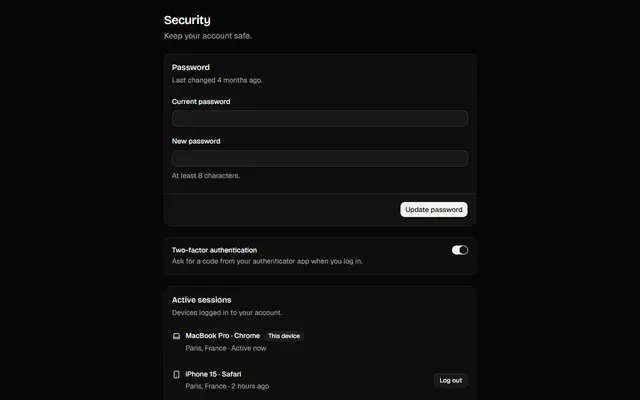Click the Paris, France · 2 hours ago line

click(x=227, y=386)
